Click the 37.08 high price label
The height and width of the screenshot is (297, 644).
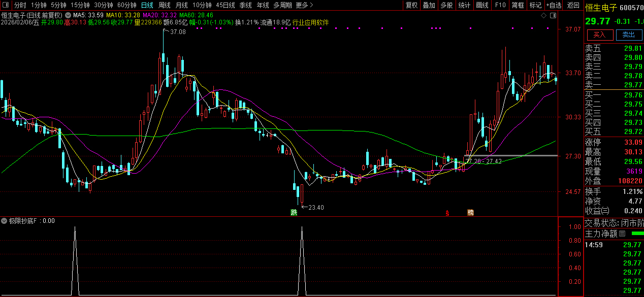178,31
